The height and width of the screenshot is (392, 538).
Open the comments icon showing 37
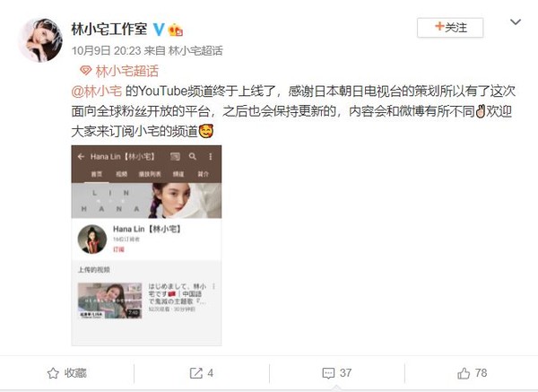tap(328, 373)
